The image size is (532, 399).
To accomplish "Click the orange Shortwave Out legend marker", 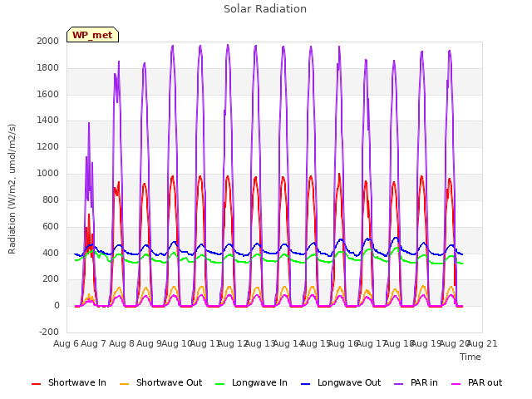I will (x=124, y=384).
